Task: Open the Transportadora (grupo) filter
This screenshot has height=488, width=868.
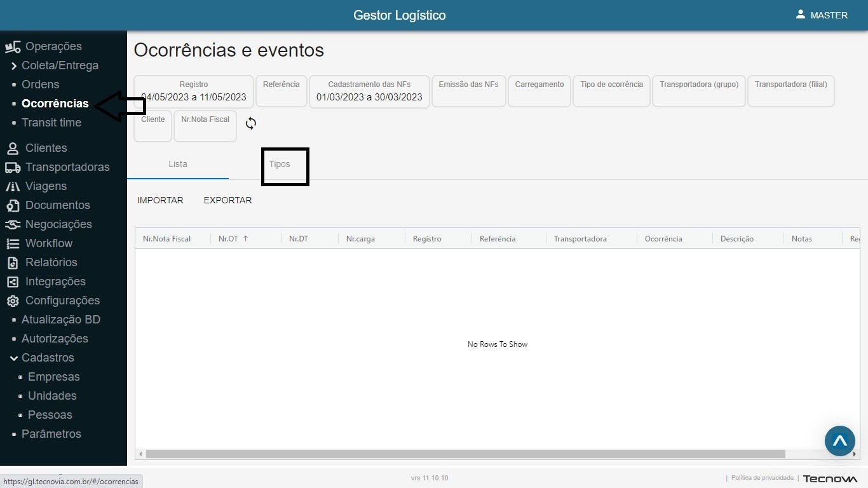Action: (698, 91)
